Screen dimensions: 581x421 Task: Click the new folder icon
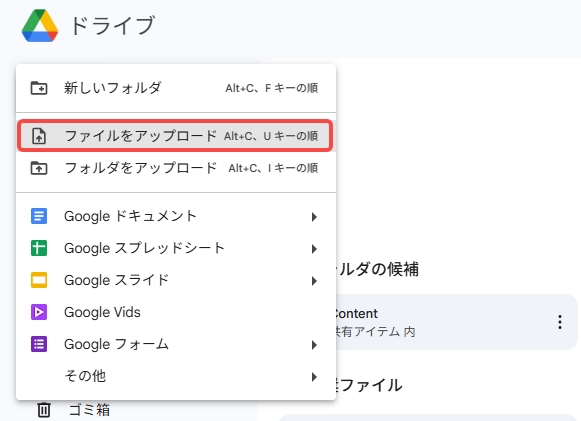coord(39,88)
